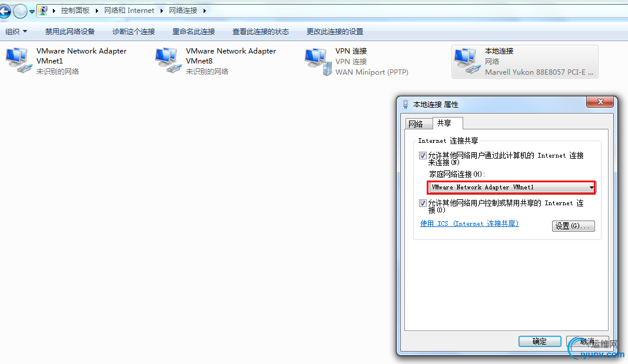Expand the breadcrumb arrow after 网络连接

pyautogui.click(x=205, y=11)
